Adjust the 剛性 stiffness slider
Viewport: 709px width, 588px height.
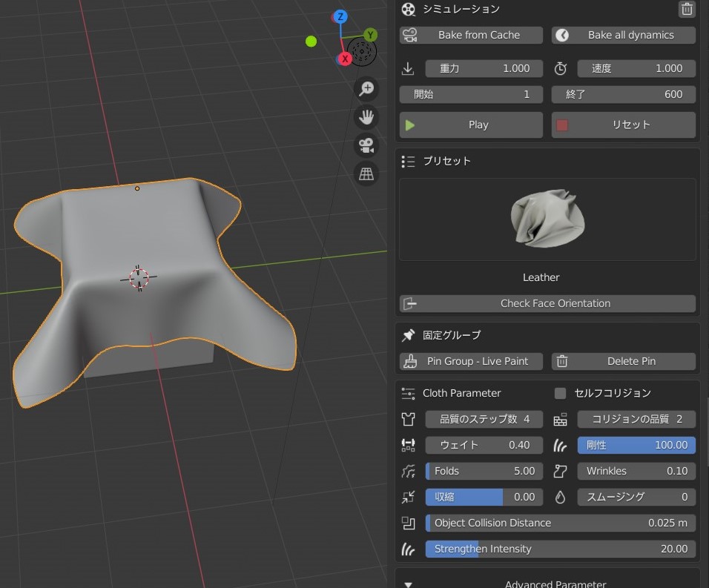[636, 445]
